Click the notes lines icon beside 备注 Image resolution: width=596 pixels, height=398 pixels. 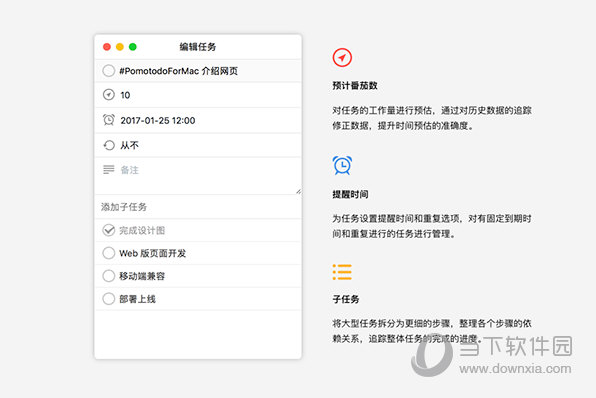[x=109, y=169]
